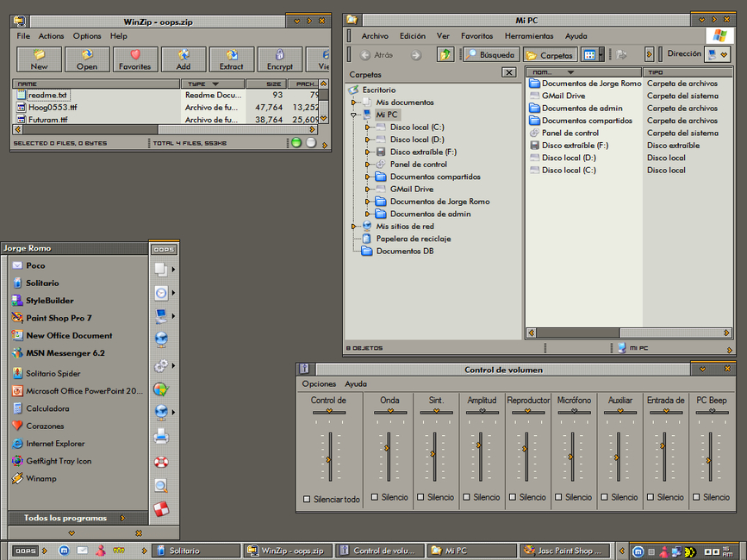Click the clock recent items icon

click(x=161, y=293)
